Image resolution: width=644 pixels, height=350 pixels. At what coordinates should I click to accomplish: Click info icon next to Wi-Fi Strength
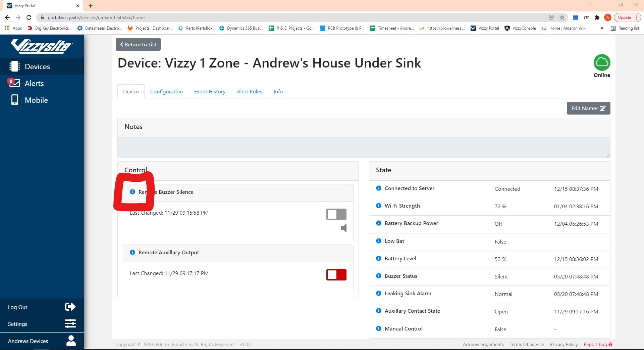pos(379,206)
